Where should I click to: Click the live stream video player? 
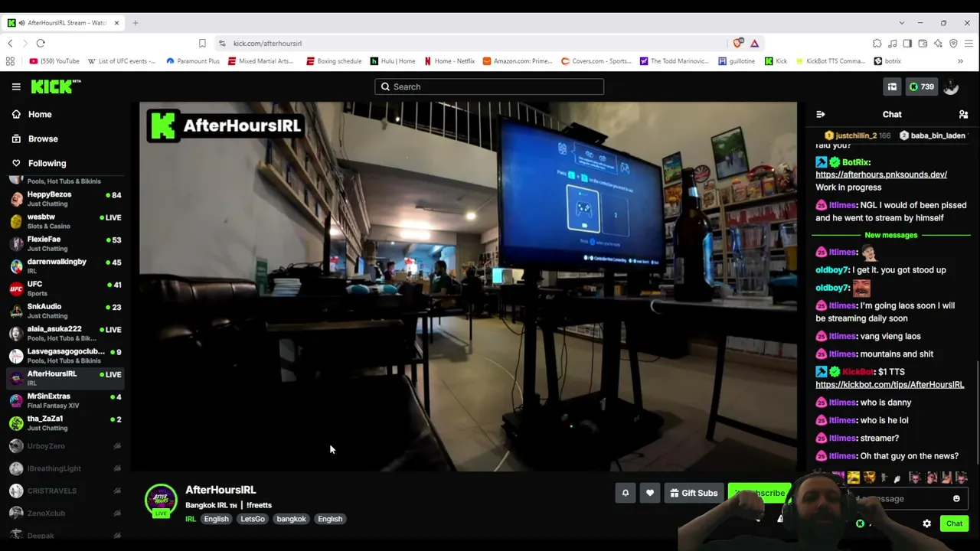pos(468,286)
